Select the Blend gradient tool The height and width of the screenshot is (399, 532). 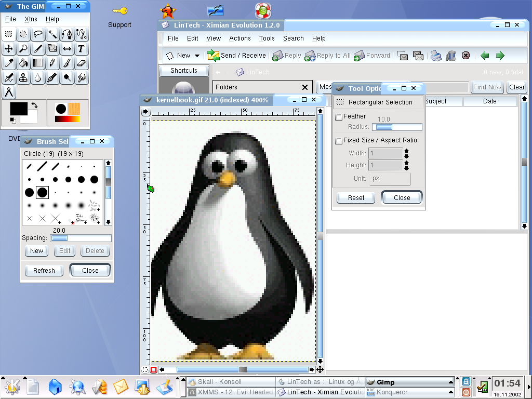(37, 63)
